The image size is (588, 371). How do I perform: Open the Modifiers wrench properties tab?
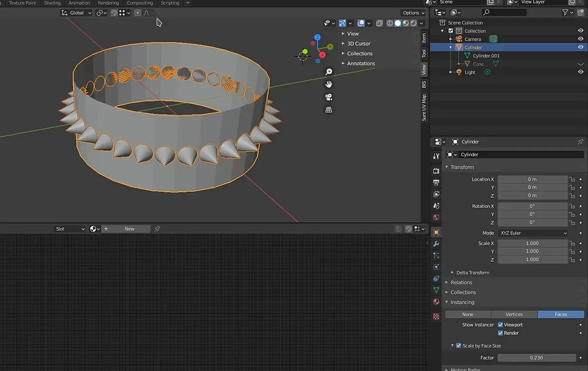tap(436, 244)
